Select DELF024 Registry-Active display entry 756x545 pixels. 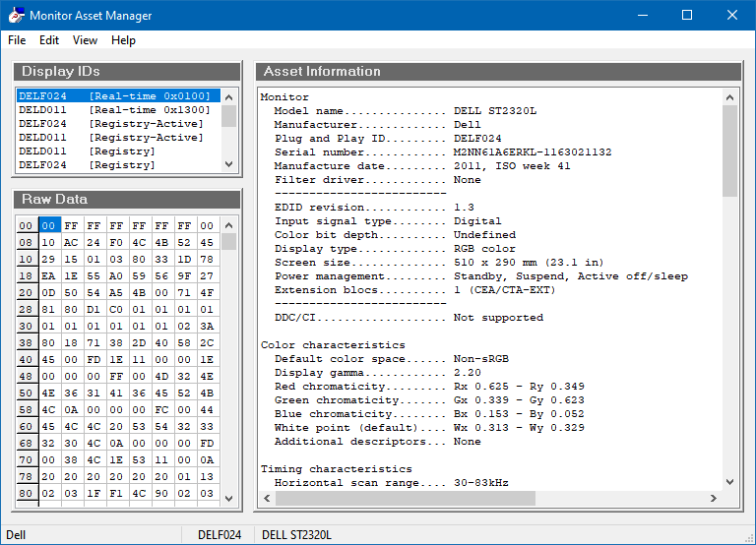coord(118,124)
